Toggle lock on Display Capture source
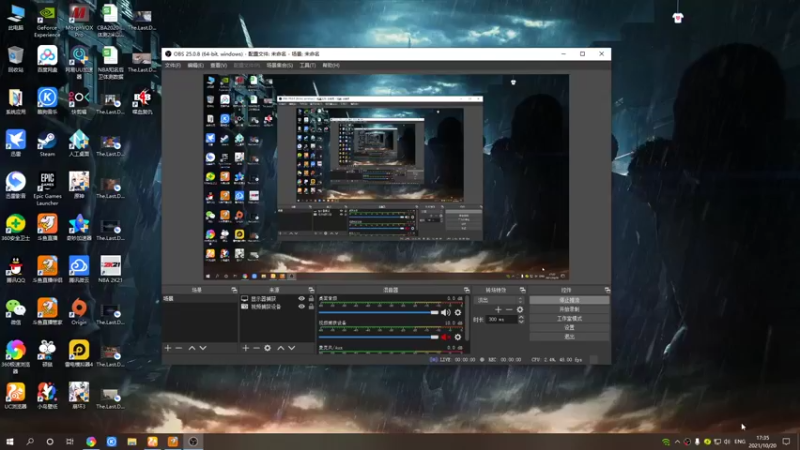The image size is (800, 450). click(x=311, y=298)
